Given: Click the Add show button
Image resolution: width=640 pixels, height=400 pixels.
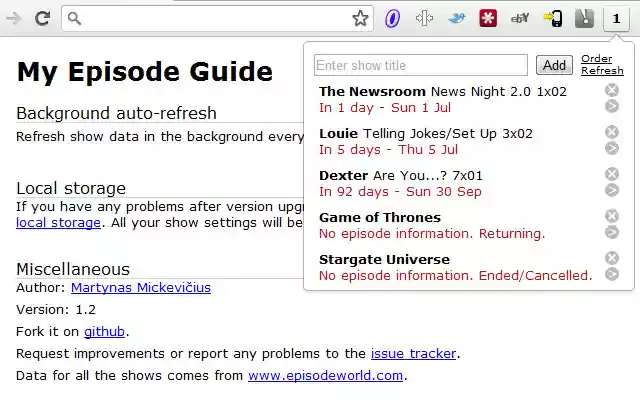Looking at the screenshot, I should 554,65.
